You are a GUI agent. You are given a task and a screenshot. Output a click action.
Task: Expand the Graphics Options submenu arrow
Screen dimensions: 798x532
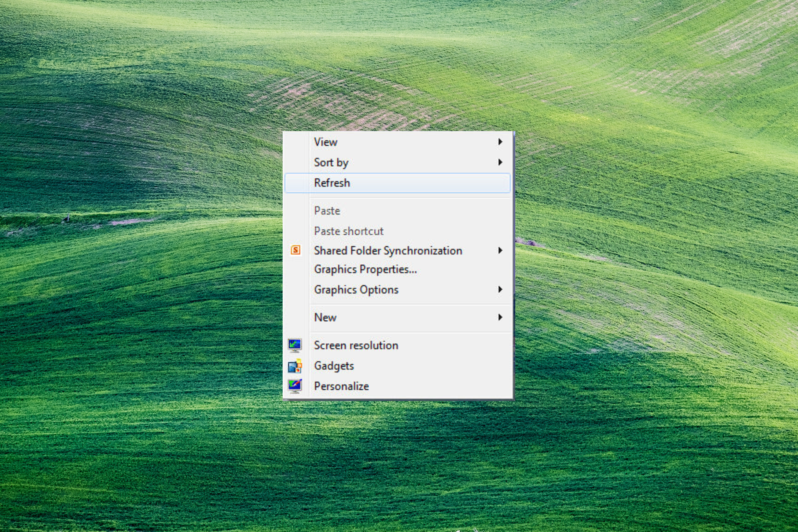click(x=500, y=289)
